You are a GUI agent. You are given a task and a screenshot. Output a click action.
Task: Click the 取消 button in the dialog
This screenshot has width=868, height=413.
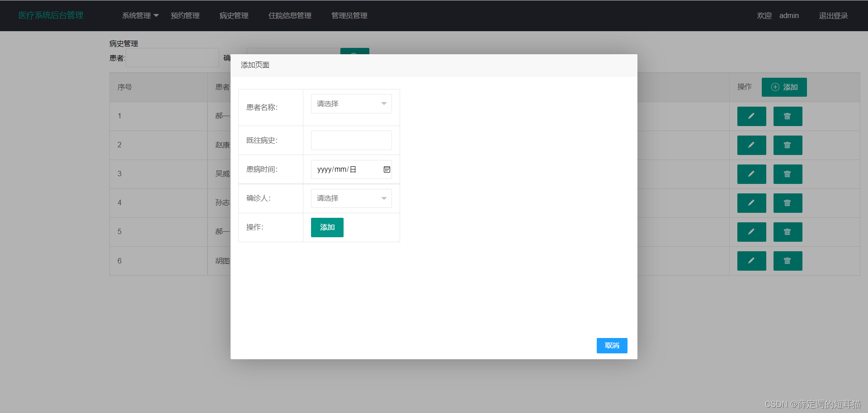tap(612, 346)
